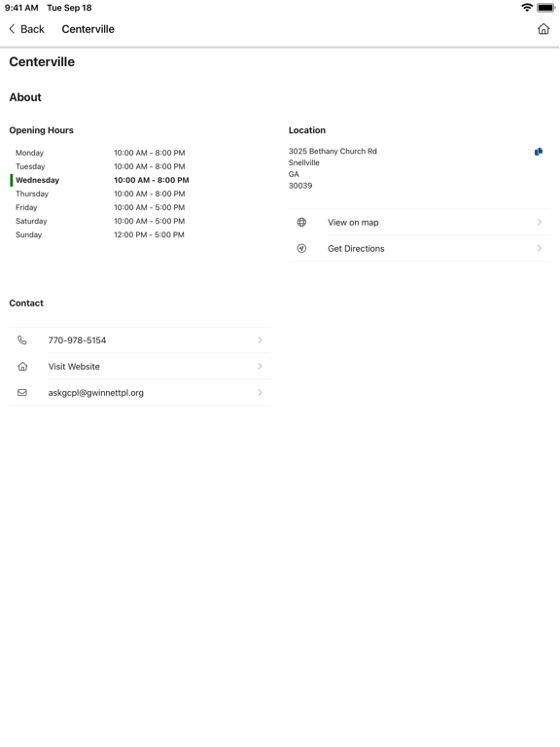560x747 pixels.
Task: Click the back arrow chevron icon
Action: (x=12, y=29)
